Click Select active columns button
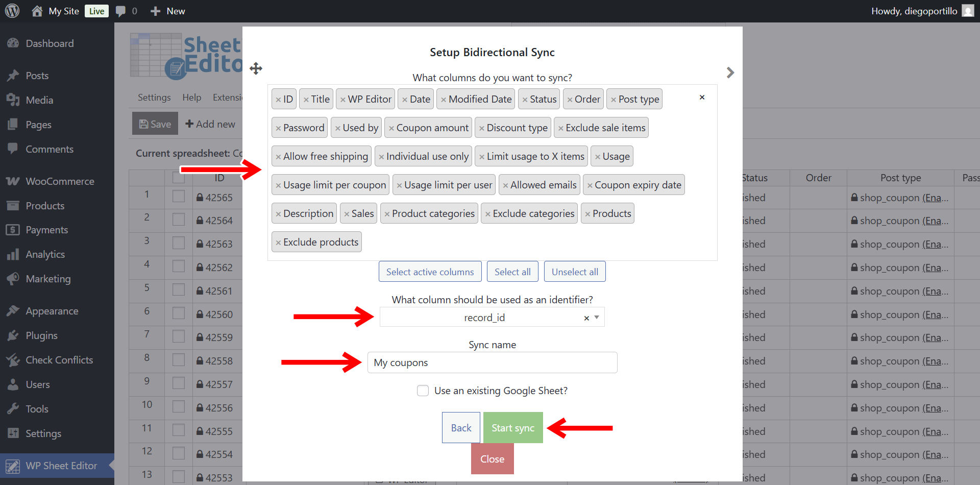980x485 pixels. click(x=430, y=272)
